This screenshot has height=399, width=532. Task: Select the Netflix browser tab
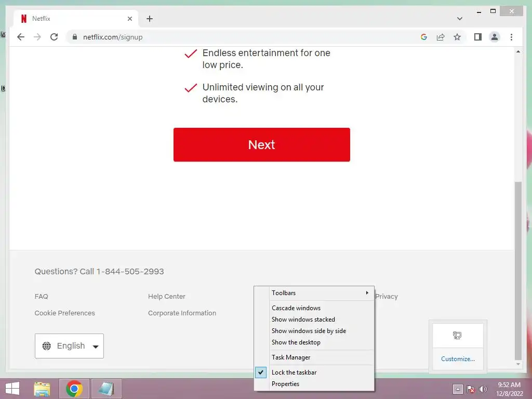click(76, 19)
